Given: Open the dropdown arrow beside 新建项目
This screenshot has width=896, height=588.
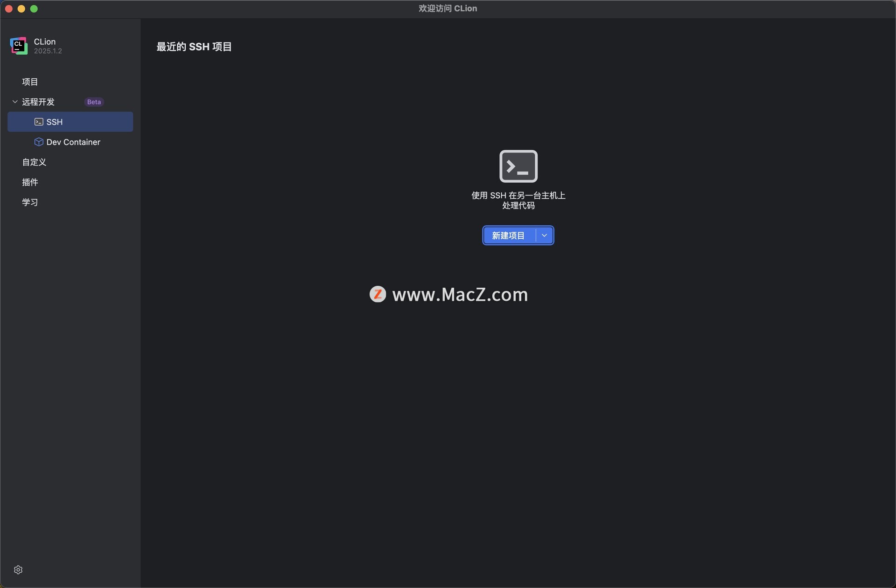Looking at the screenshot, I should click(544, 235).
